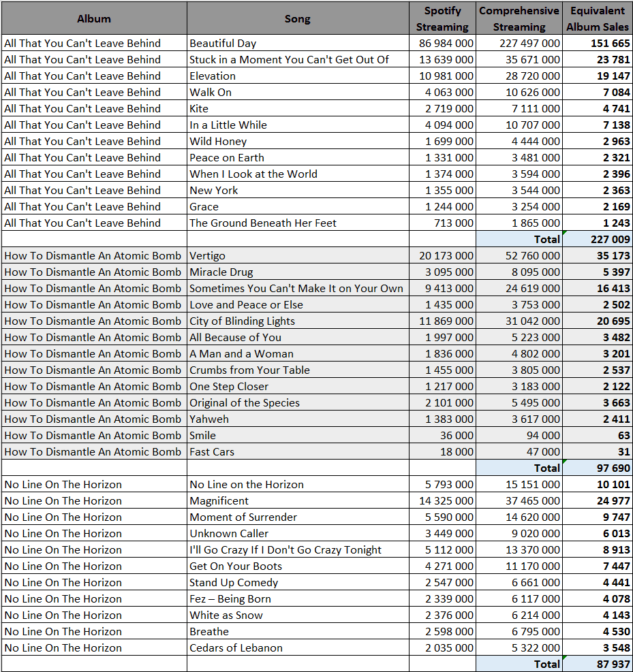Select Elevation's Spotify value 10 981 000
Screen dimensions: 633x672
coord(442,76)
